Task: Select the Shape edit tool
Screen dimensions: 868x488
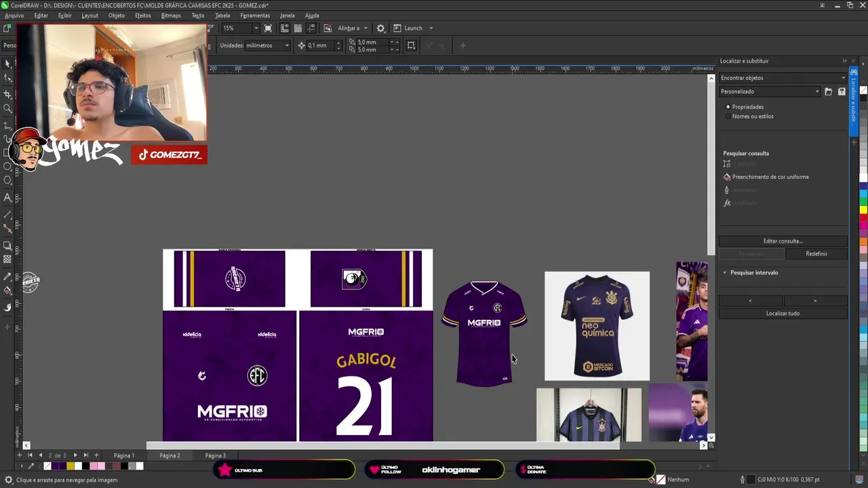Action: click(x=7, y=77)
